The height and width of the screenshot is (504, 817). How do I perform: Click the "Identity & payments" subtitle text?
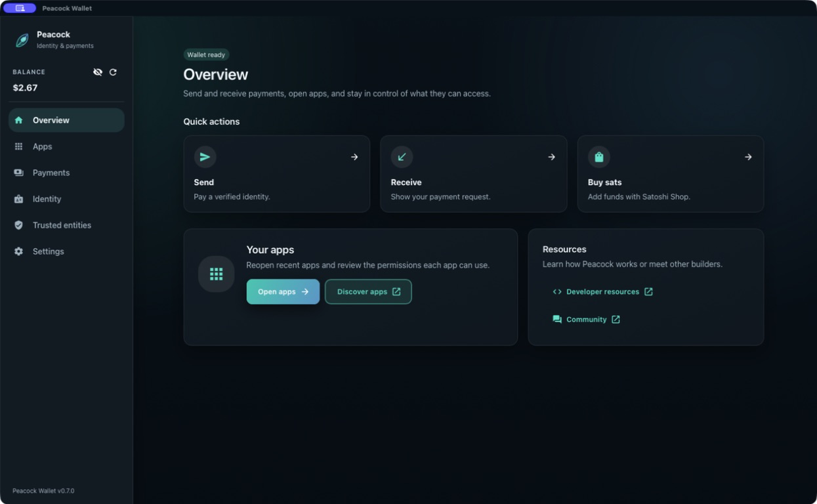[65, 46]
